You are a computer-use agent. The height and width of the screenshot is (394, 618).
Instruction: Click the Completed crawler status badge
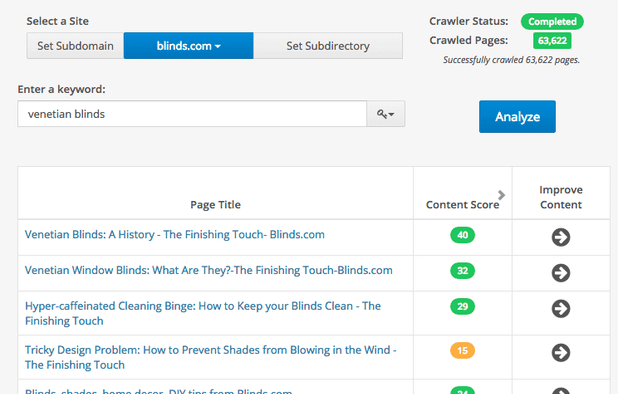[552, 22]
